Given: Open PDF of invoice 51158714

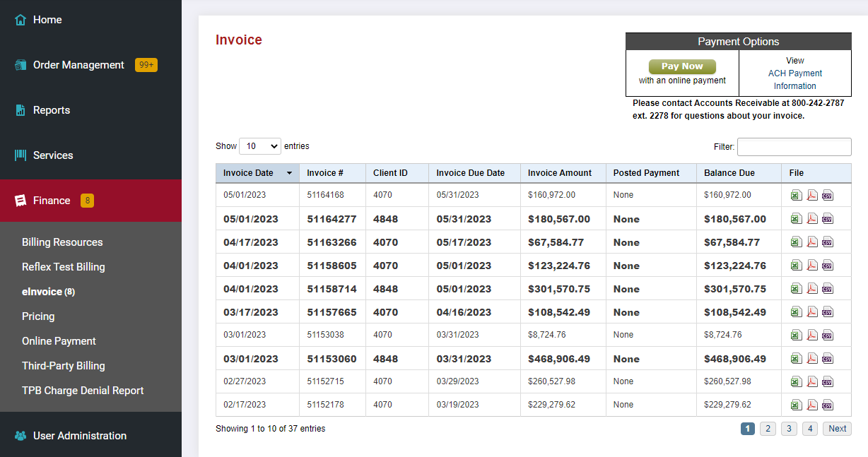Looking at the screenshot, I should point(812,289).
